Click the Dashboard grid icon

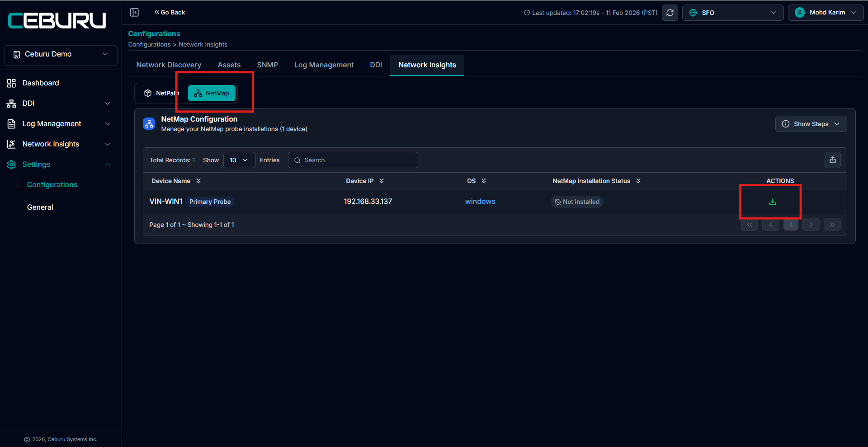[11, 83]
